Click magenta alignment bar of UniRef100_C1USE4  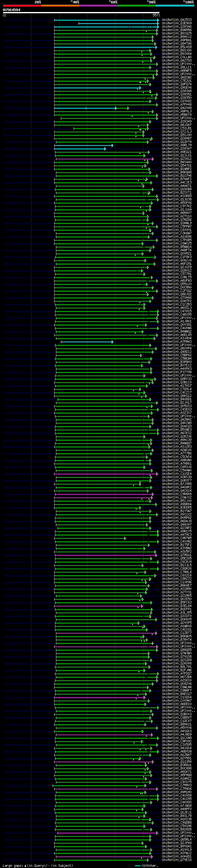(106, 474)
